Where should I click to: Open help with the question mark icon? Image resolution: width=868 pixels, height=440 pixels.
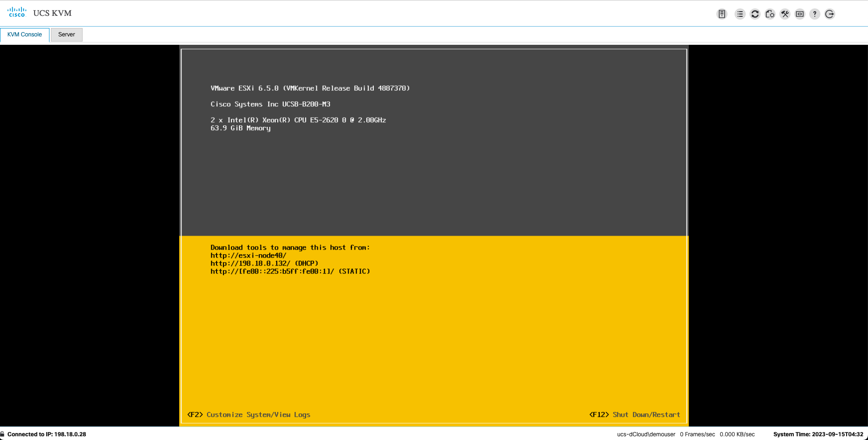click(x=815, y=14)
